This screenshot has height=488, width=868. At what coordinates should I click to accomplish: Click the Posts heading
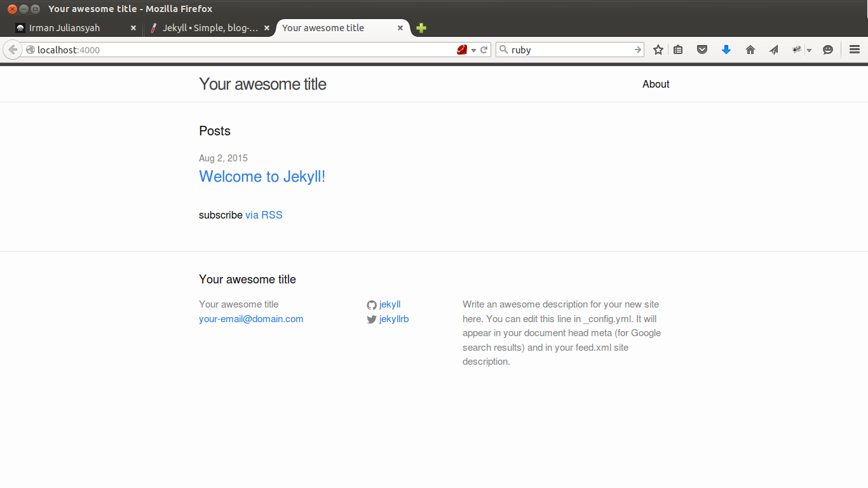215,131
